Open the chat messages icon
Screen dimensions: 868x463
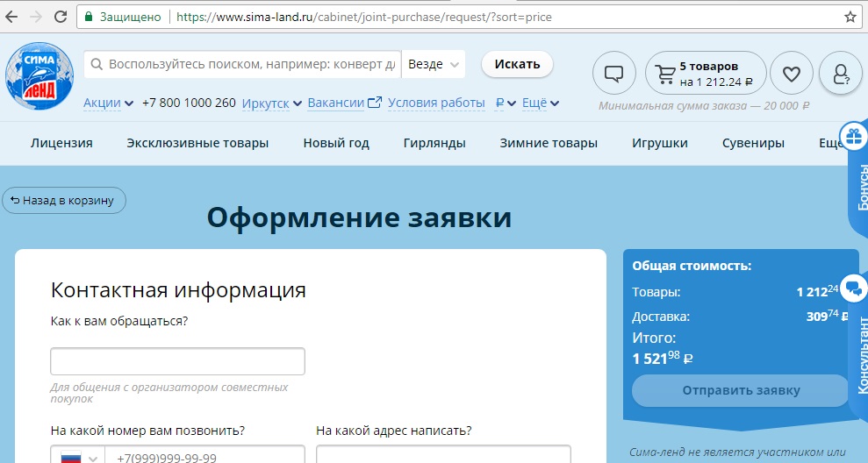614,74
